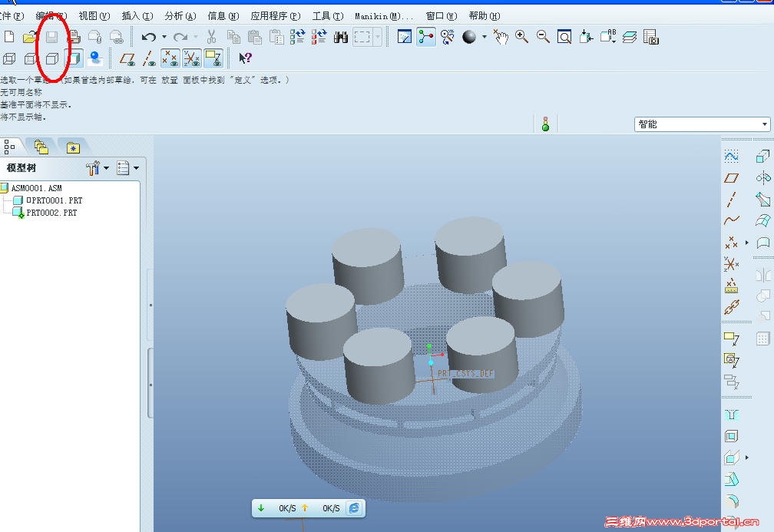Switch to wireframe display mode
Screen dimensions: 774x532
point(9,58)
